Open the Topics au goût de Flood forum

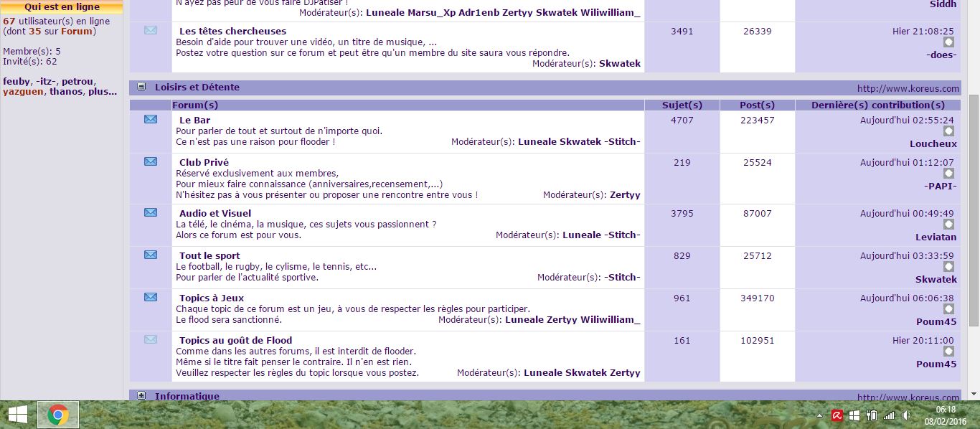235,340
